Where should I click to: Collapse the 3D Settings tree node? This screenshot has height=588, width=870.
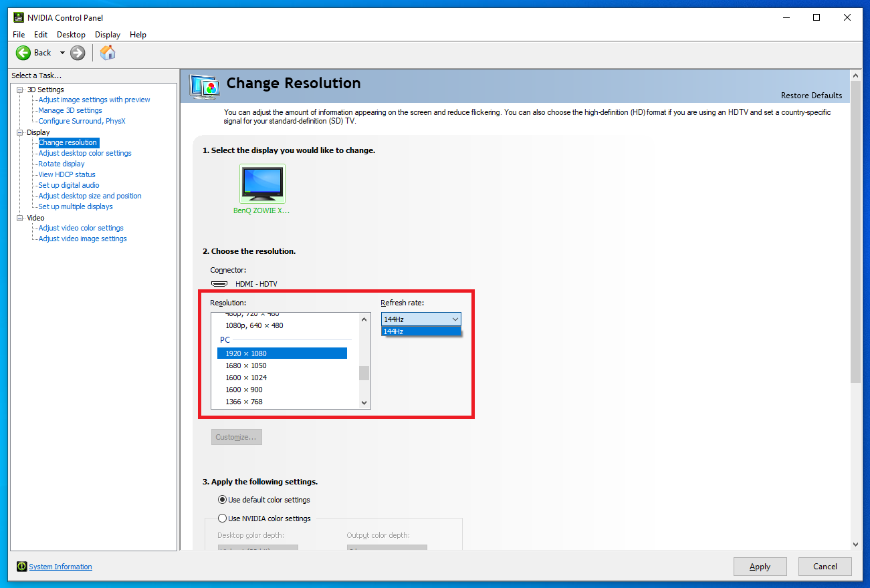click(x=20, y=90)
